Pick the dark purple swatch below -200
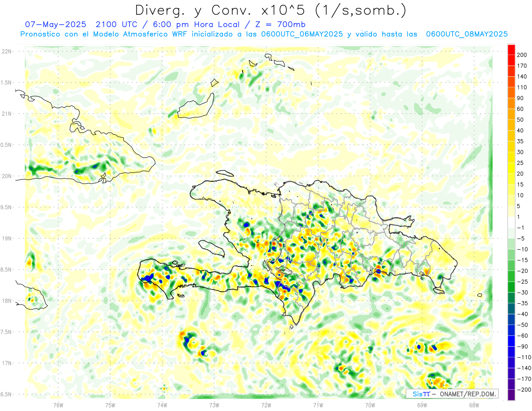 (x=512, y=395)
